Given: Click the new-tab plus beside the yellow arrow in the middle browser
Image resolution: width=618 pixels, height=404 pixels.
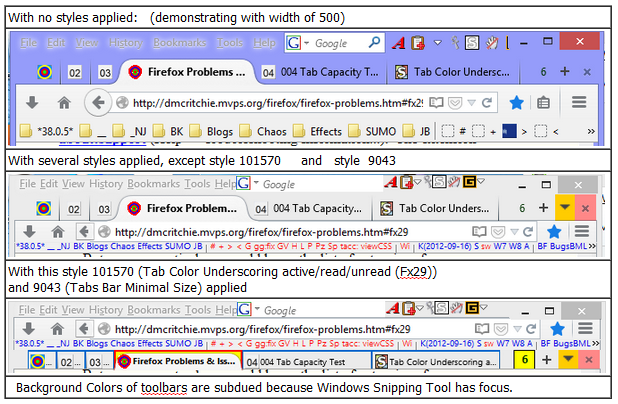Looking at the screenshot, I should pos(544,208).
